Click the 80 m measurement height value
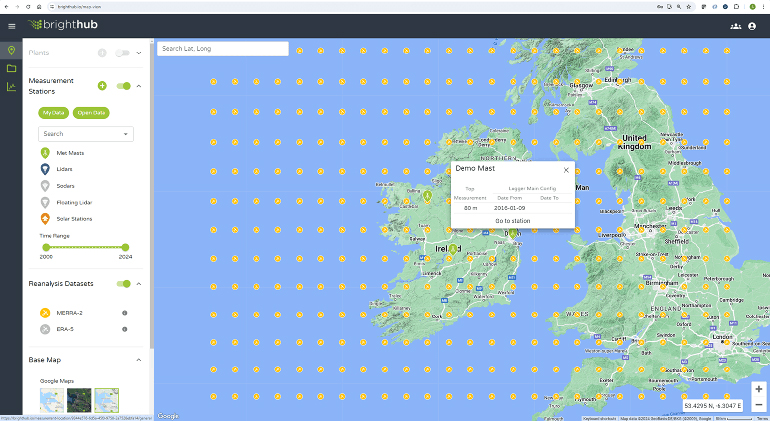The image size is (770, 421). (x=470, y=208)
